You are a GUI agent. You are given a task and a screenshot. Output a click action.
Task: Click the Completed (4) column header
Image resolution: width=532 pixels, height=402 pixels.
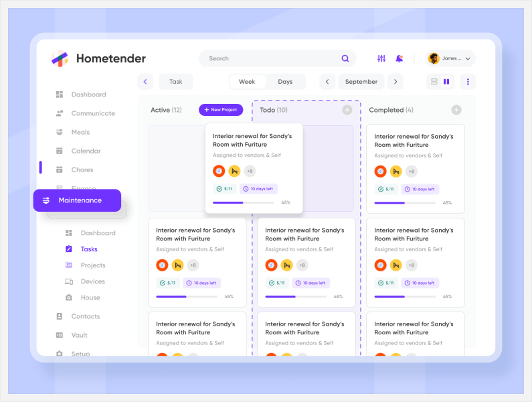[391, 110]
